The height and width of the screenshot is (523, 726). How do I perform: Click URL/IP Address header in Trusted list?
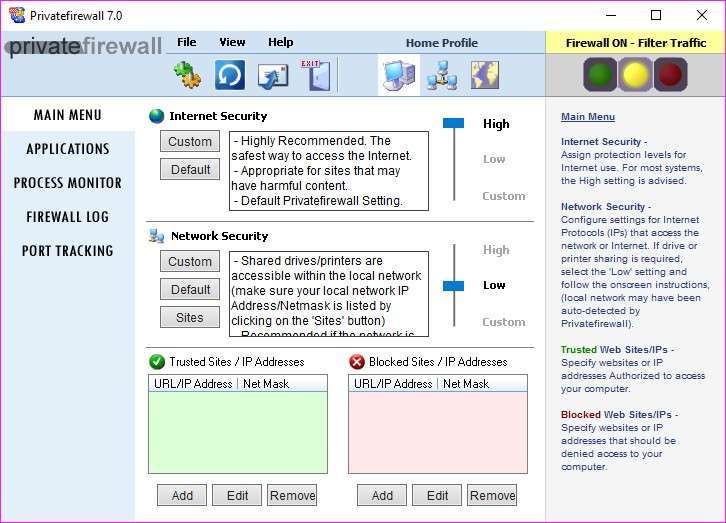193,384
